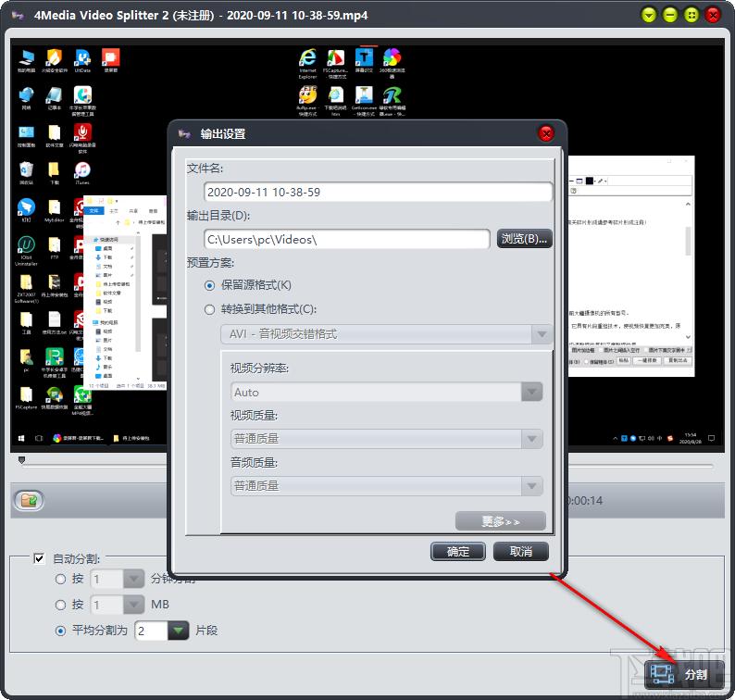Viewport: 735px width, 700px height.
Task: Toggle the 自动分割 checkbox
Action: pos(40,558)
